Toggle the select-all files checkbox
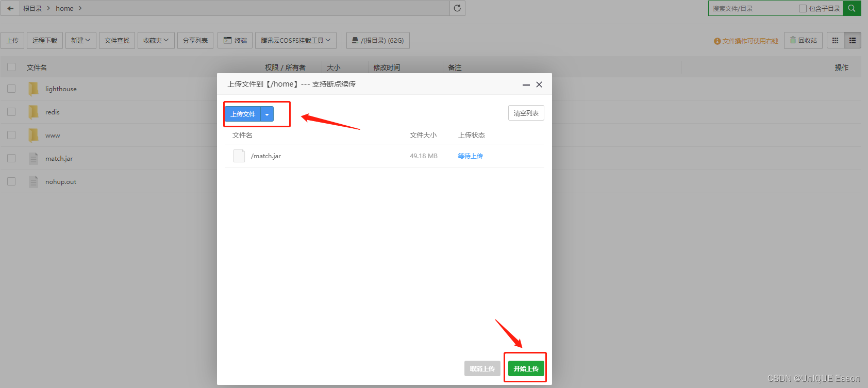This screenshot has height=388, width=868. [11, 67]
